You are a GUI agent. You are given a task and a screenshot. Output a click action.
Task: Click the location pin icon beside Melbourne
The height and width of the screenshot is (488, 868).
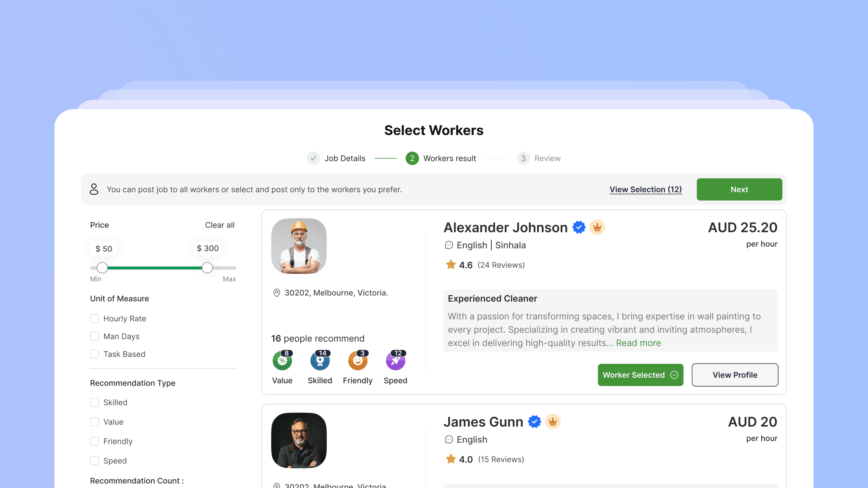[276, 293]
